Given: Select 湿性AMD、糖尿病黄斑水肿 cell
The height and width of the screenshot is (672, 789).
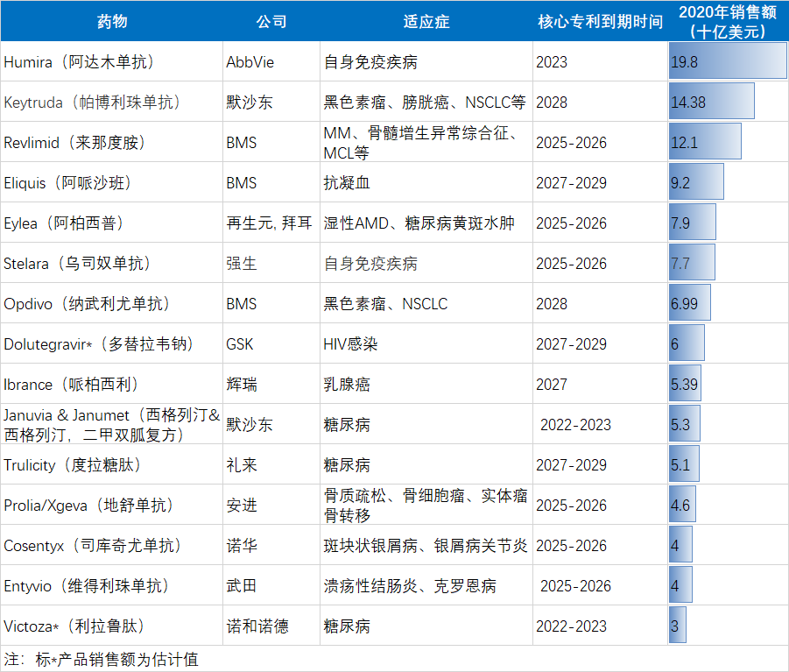Looking at the screenshot, I should pos(426,223).
